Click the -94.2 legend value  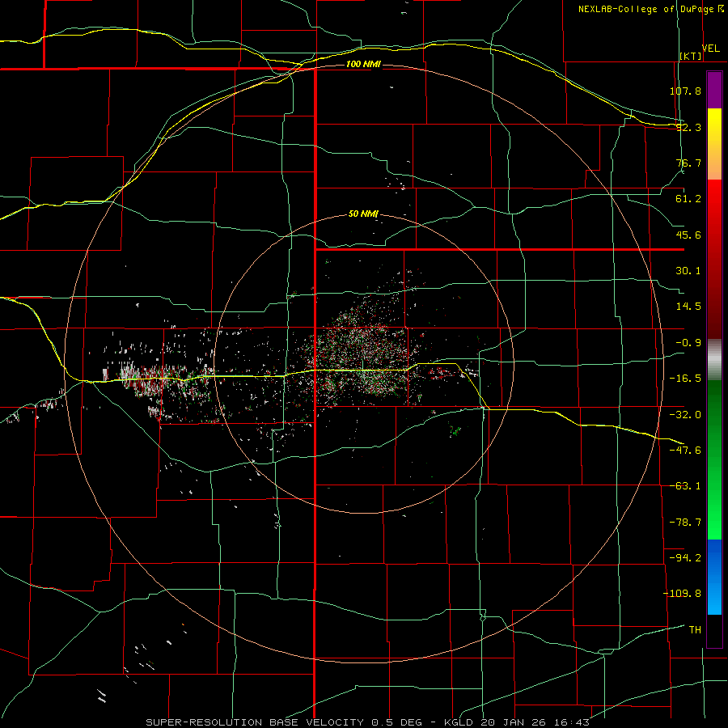coord(685,558)
